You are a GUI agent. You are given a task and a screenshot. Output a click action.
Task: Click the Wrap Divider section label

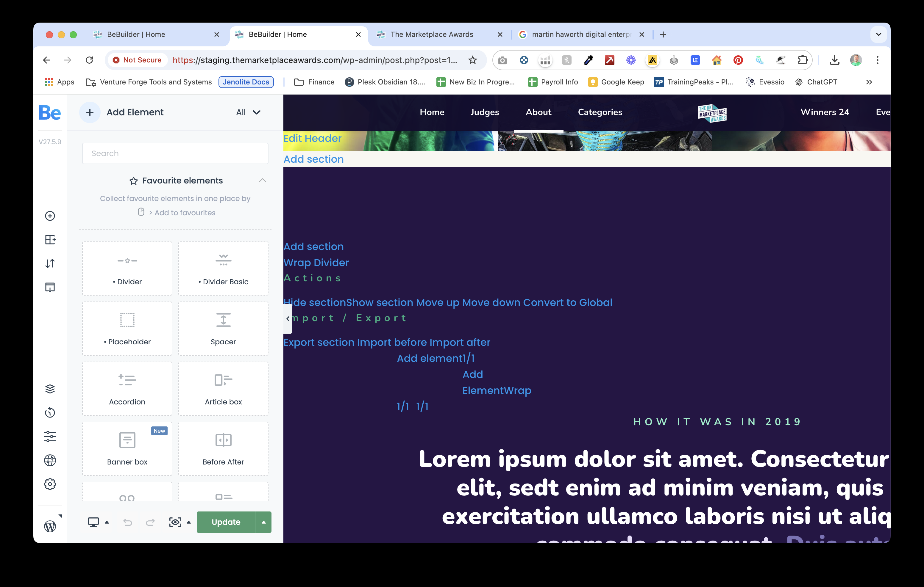pyautogui.click(x=315, y=262)
